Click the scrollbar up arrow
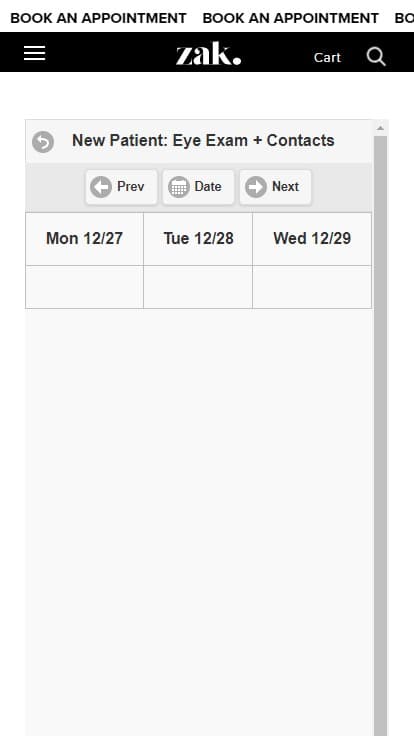The height and width of the screenshot is (736, 414). pos(380,128)
